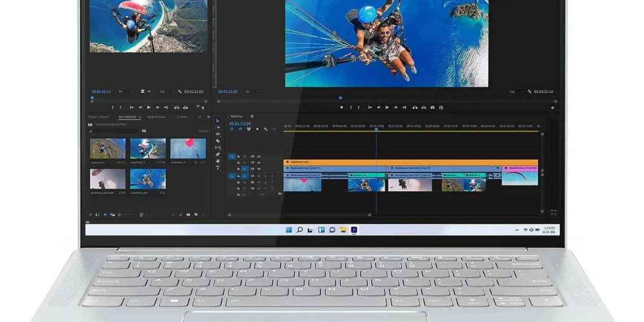Select the Selection arrow tool

(218, 121)
